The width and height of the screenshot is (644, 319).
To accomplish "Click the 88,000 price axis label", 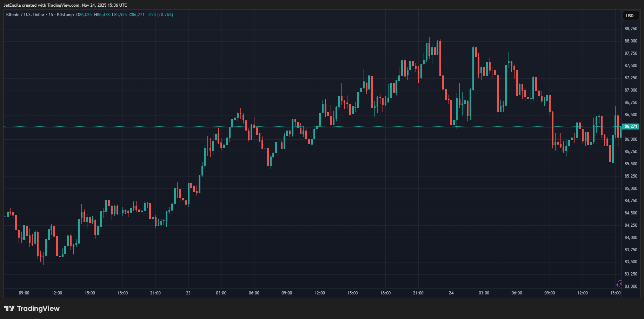I will tap(631, 41).
